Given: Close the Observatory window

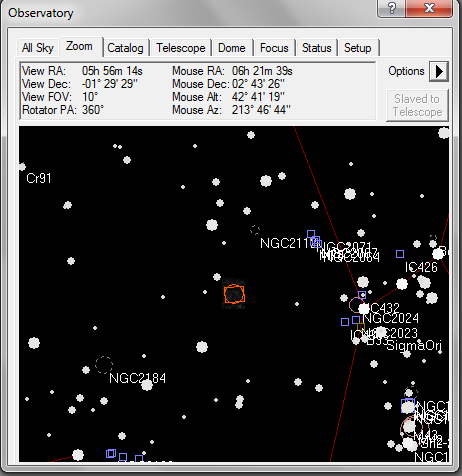Looking at the screenshot, I should (429, 8).
